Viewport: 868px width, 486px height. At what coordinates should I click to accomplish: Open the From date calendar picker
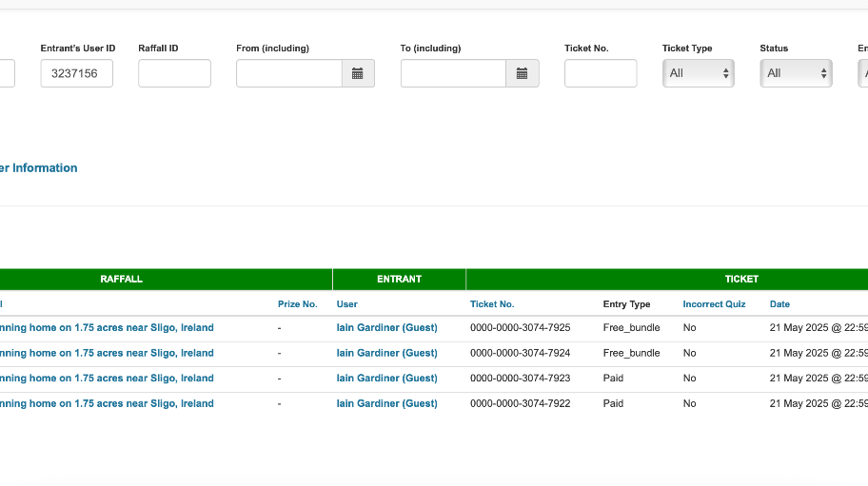[358, 73]
